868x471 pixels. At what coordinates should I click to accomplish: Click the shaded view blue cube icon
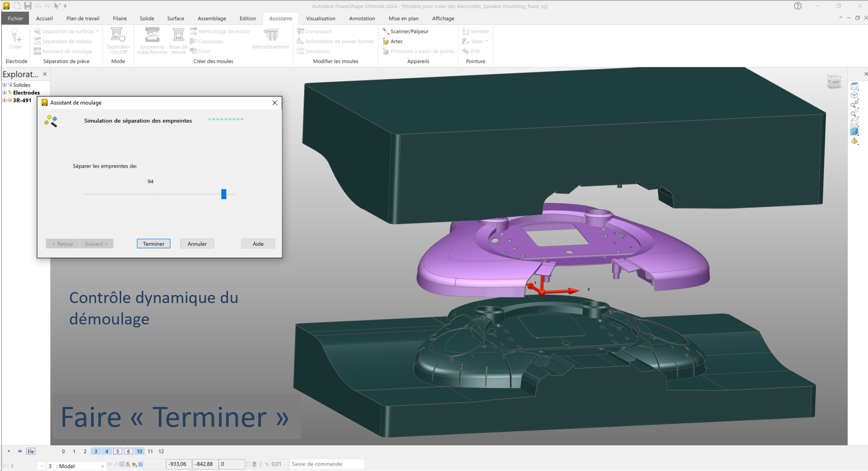tap(854, 131)
